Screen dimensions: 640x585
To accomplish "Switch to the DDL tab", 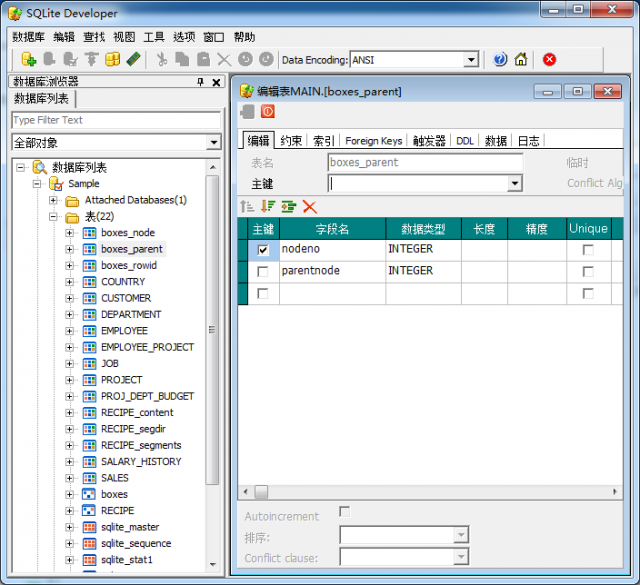I will tap(465, 141).
